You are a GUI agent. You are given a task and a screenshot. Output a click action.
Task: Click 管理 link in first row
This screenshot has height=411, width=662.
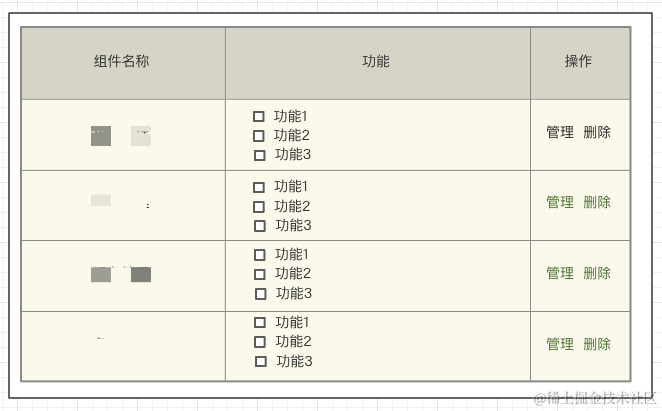pos(560,132)
